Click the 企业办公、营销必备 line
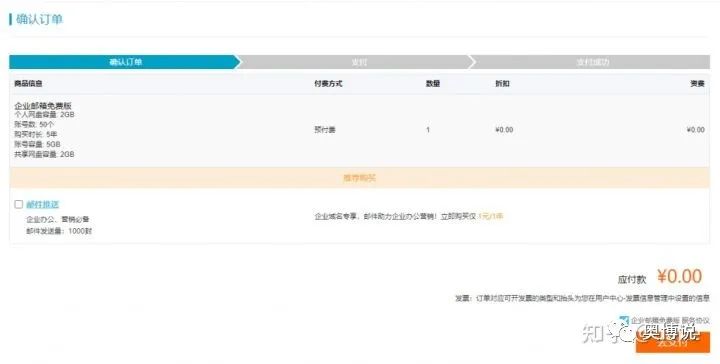The width and height of the screenshot is (720, 364). click(x=57, y=219)
